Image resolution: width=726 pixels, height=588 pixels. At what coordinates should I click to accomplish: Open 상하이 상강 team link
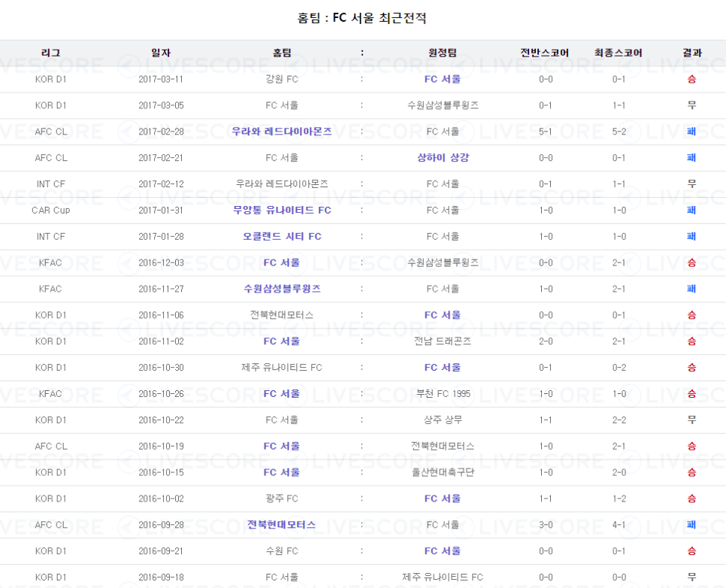click(443, 158)
